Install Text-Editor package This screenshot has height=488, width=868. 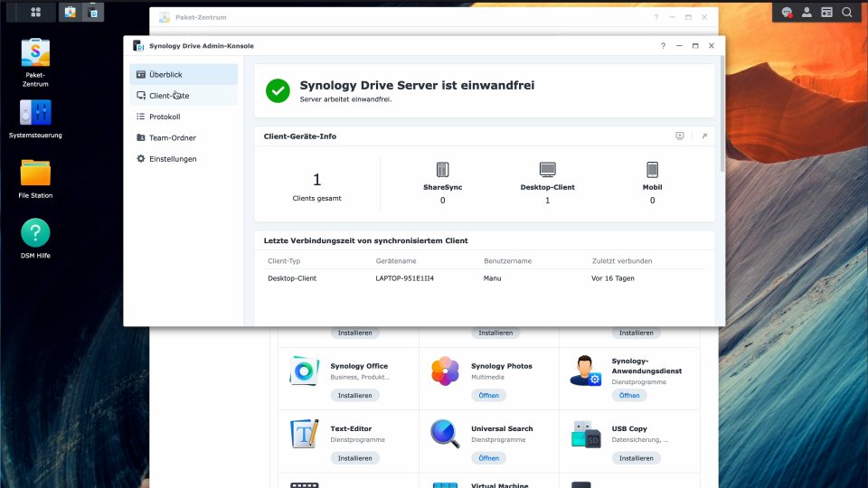(x=354, y=458)
